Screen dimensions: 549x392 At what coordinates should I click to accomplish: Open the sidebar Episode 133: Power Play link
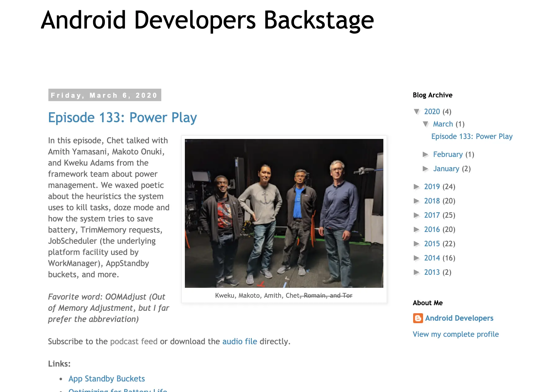(472, 136)
